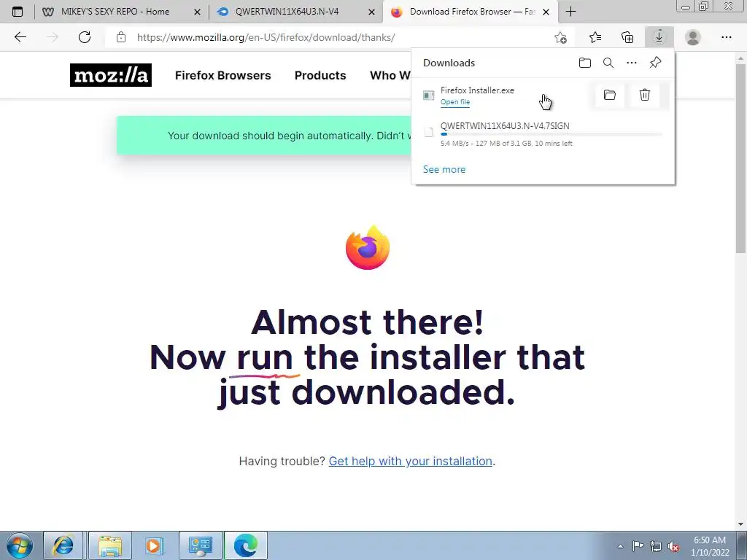747x560 pixels.
Task: Delete Firefox Installer.exe download entry
Action: coord(645,95)
